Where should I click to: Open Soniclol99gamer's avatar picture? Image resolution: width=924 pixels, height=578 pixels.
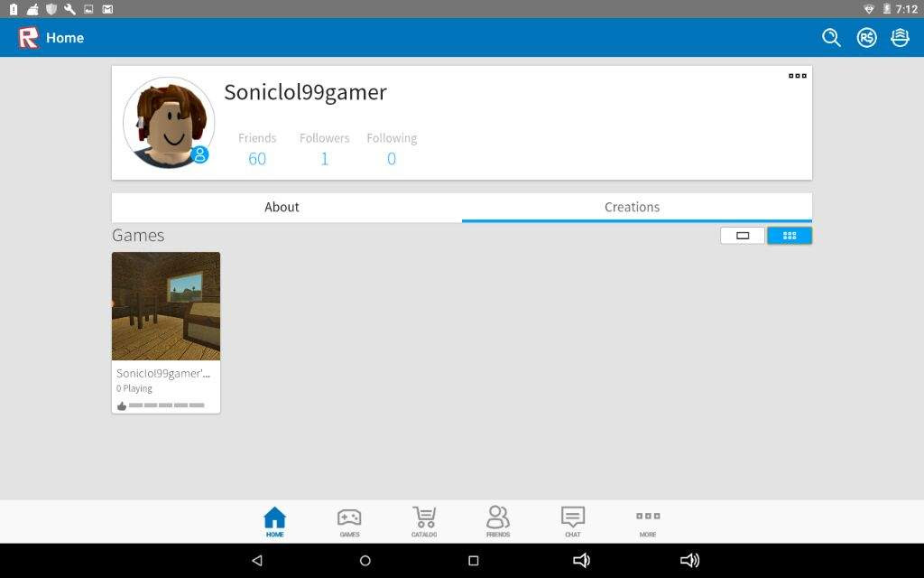(169, 123)
